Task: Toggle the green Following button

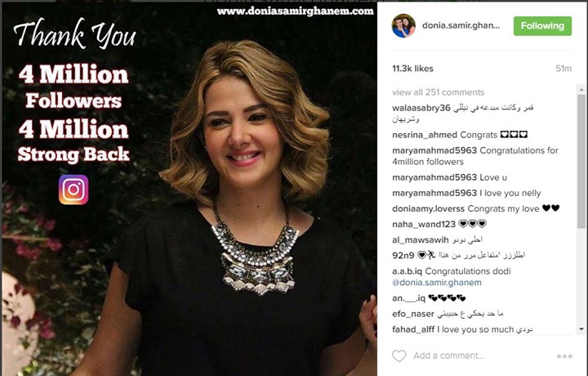Action: click(x=542, y=26)
